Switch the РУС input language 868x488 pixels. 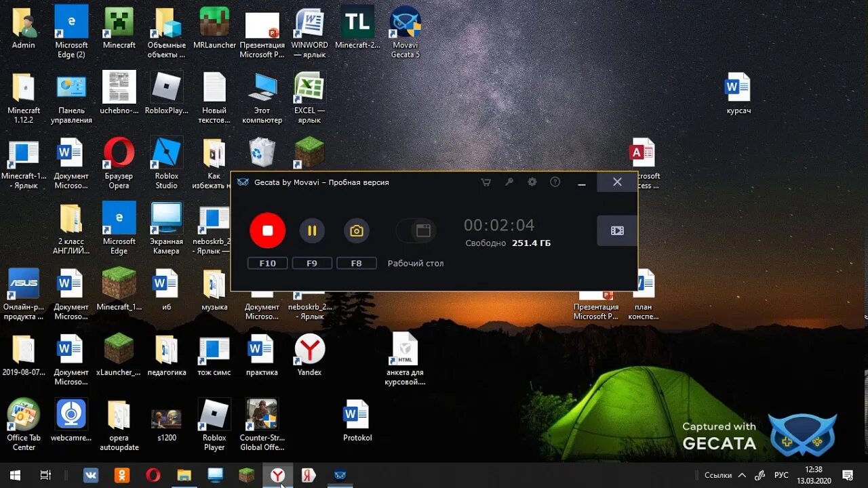[x=781, y=475]
